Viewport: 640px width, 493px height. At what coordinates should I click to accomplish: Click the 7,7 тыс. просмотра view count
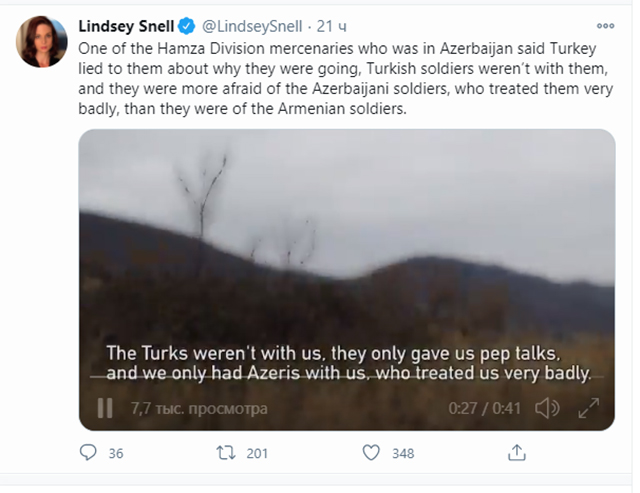tap(199, 408)
